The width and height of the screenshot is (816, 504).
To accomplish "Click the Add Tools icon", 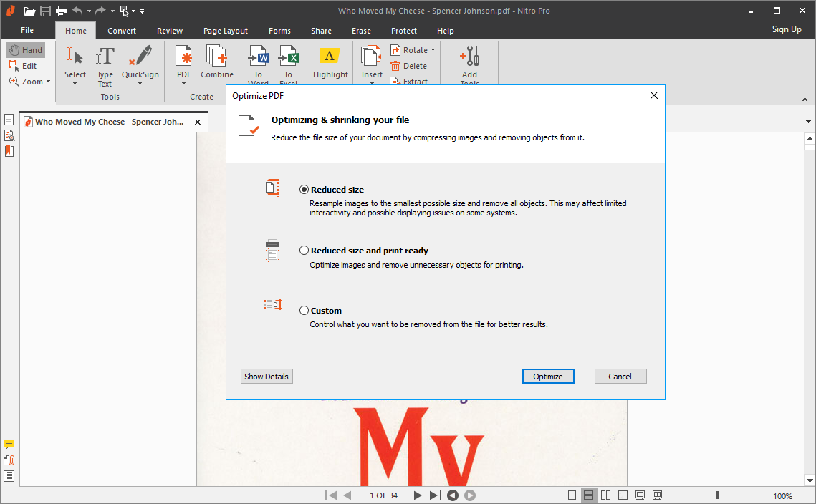I will 469,56.
